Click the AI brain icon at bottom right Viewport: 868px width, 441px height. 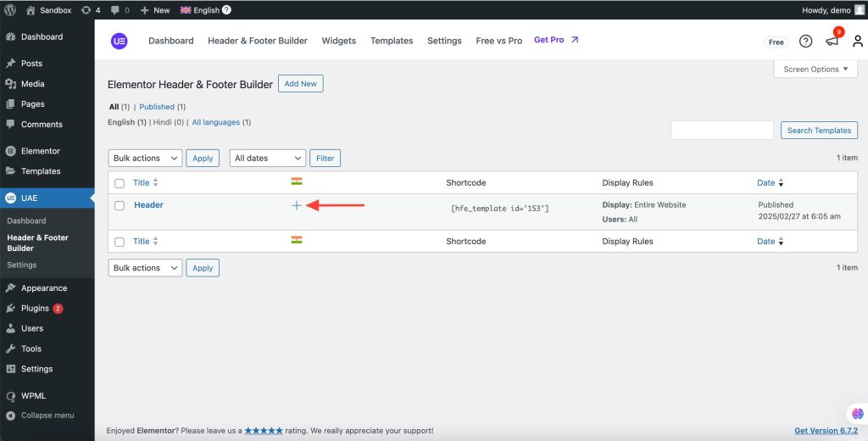coord(858,413)
